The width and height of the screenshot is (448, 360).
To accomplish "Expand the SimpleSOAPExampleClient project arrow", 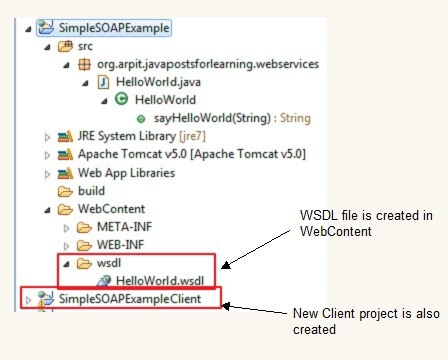I will pyautogui.click(x=28, y=300).
